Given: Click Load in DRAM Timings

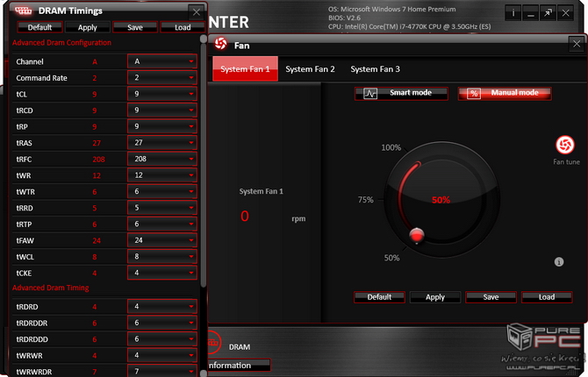Looking at the screenshot, I should pyautogui.click(x=183, y=27).
